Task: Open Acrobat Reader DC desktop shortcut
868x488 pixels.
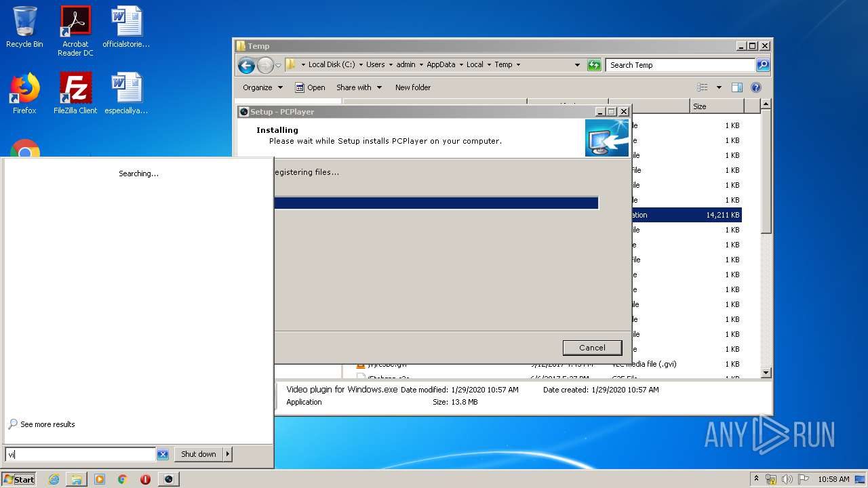Action: pos(75,31)
